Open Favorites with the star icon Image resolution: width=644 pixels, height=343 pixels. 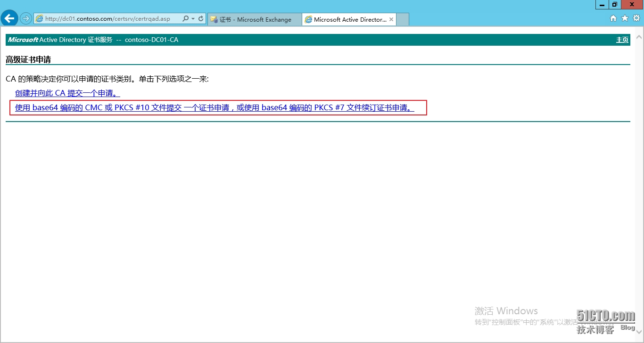(625, 18)
